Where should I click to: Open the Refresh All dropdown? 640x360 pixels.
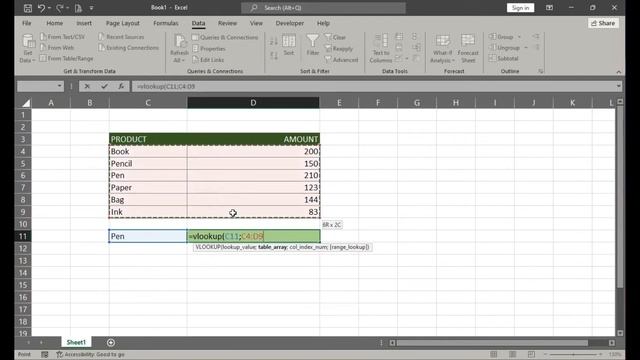(x=179, y=49)
